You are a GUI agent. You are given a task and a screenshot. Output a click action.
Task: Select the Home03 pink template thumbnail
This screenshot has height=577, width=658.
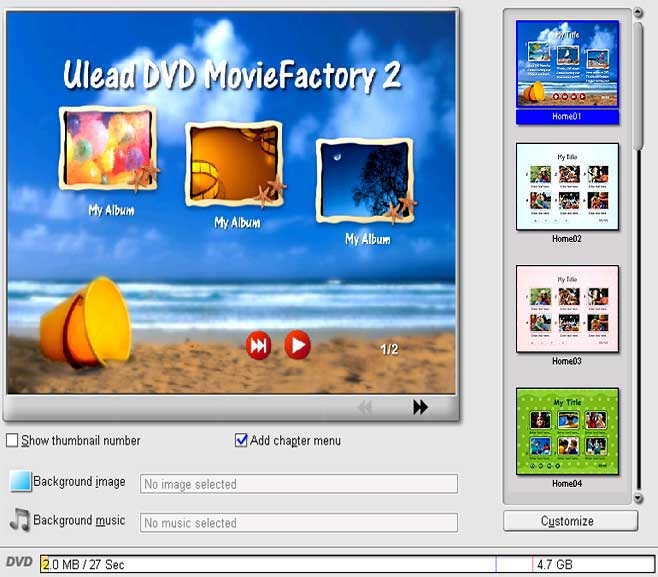pyautogui.click(x=567, y=308)
